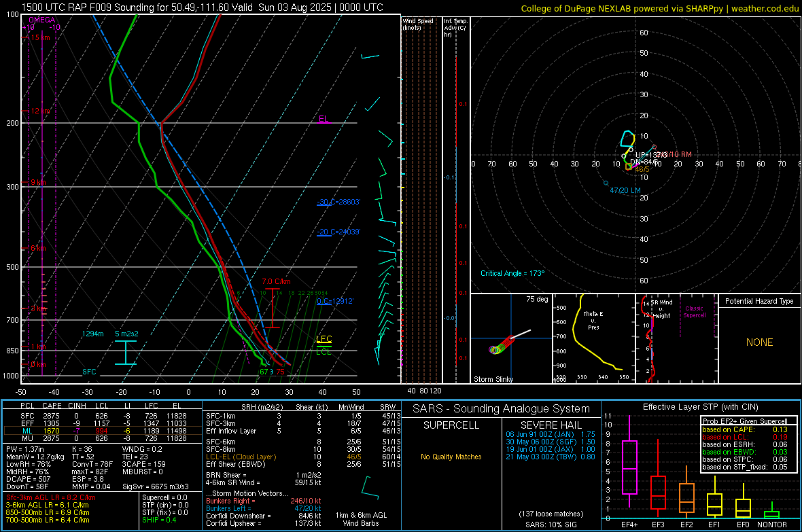The image size is (802, 532).
Task: Click the "DCAPE = 507" value
Action: point(28,479)
